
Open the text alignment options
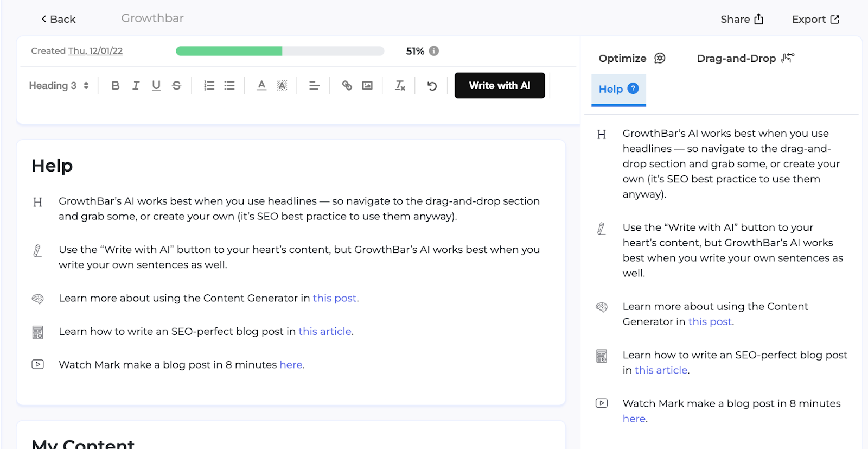tap(314, 86)
